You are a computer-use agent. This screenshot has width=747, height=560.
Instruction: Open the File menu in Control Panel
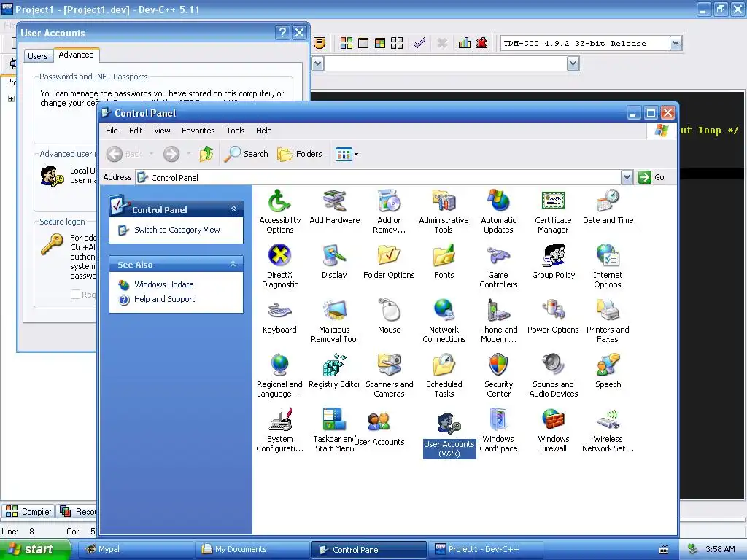[112, 131]
